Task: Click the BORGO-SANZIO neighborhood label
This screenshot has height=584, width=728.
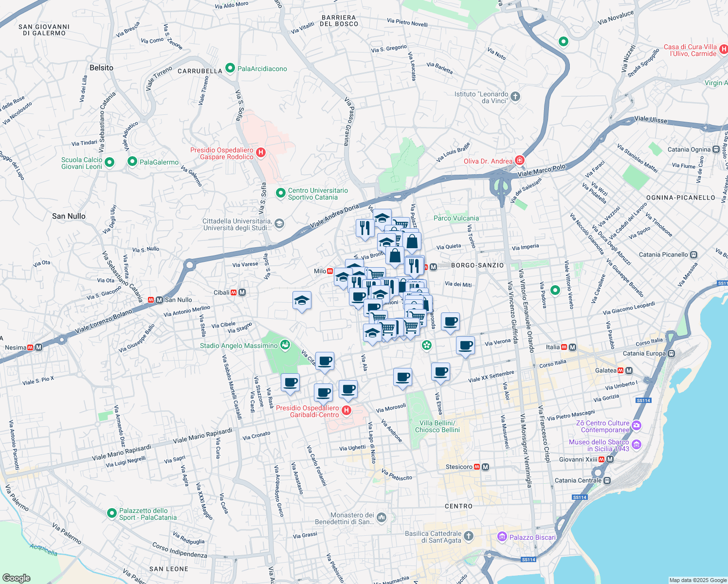Action: tap(477, 265)
